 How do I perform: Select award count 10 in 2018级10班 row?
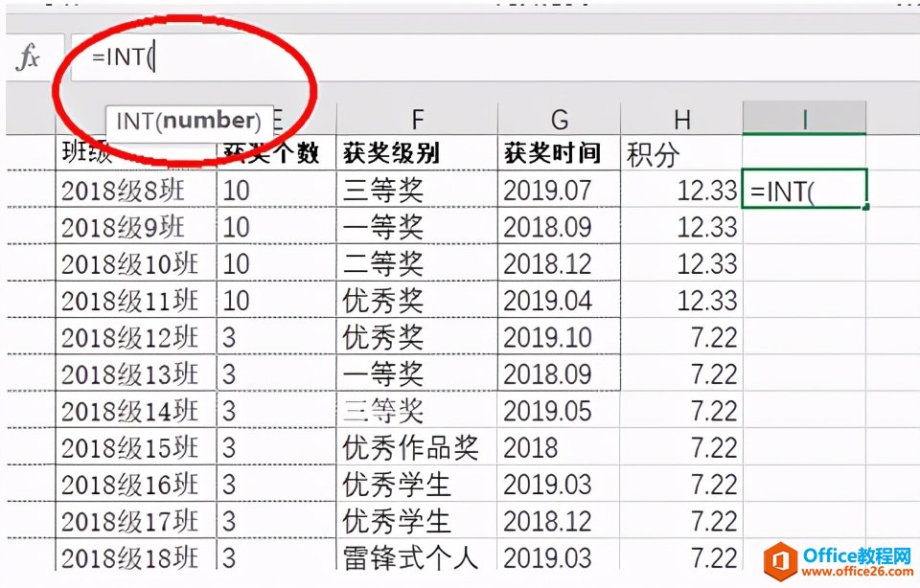coord(276,262)
